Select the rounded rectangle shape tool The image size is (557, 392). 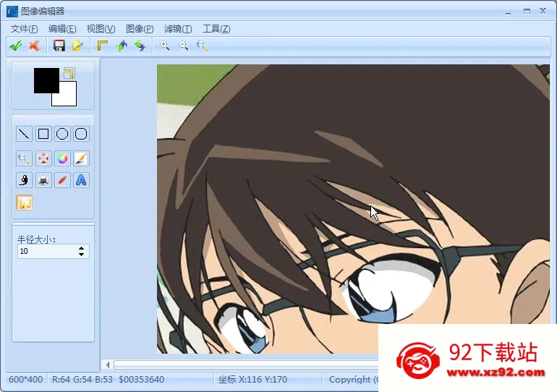[81, 134]
